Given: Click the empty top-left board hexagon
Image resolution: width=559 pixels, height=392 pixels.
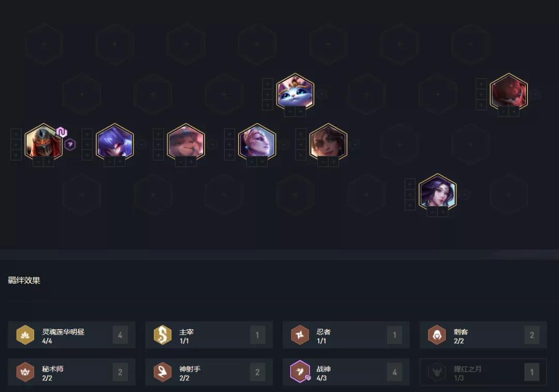Looking at the screenshot, I should click(x=44, y=44).
